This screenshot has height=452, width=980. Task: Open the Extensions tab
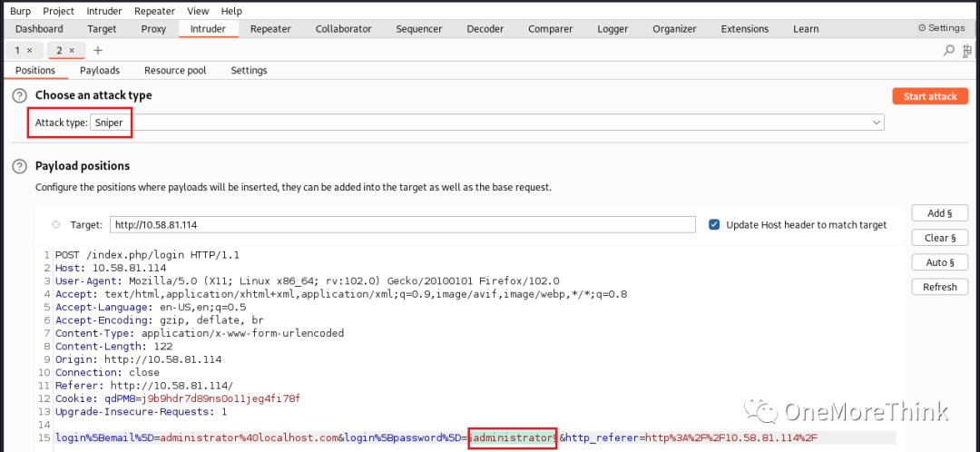pos(745,29)
